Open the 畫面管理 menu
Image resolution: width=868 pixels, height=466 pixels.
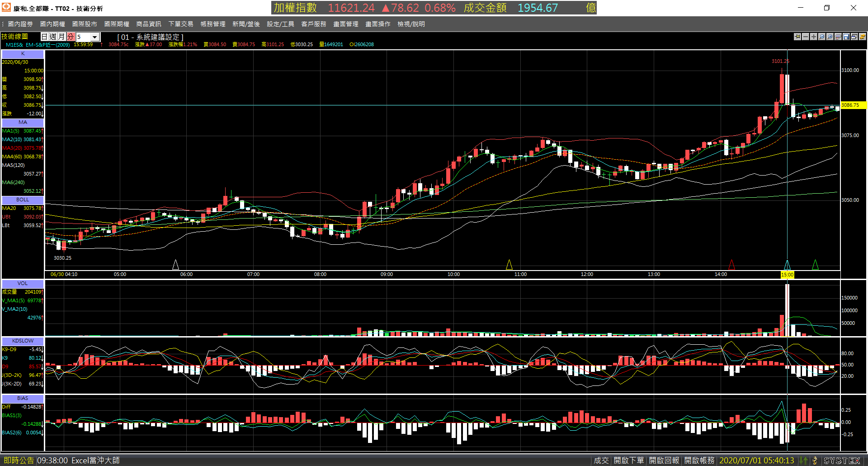346,24
